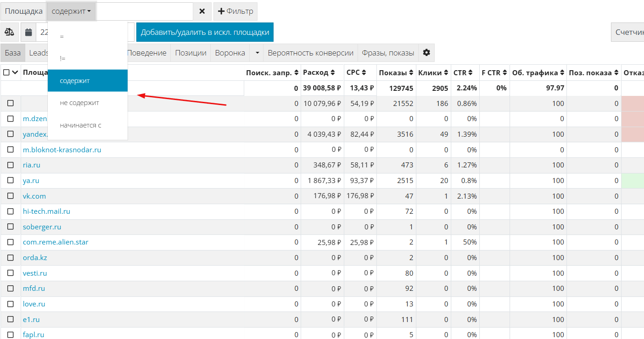This screenshot has width=644, height=339.
Task: Switch to the Вероятность конверсии tab
Action: click(310, 53)
